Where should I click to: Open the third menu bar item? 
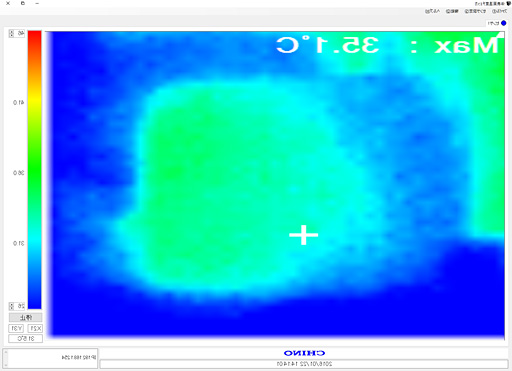452,11
